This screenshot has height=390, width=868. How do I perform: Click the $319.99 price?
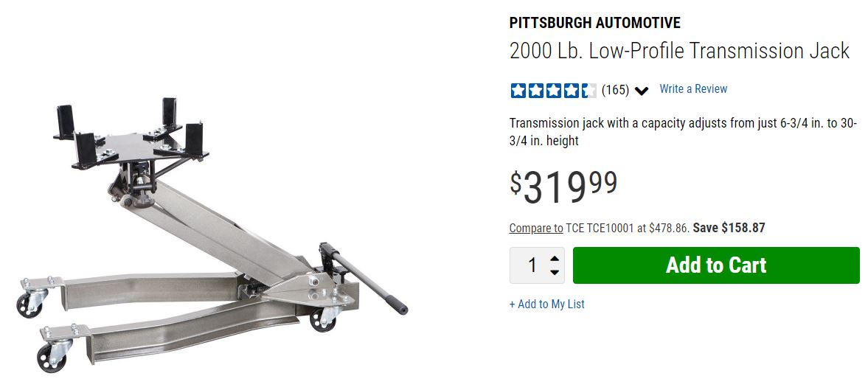pyautogui.click(x=563, y=187)
